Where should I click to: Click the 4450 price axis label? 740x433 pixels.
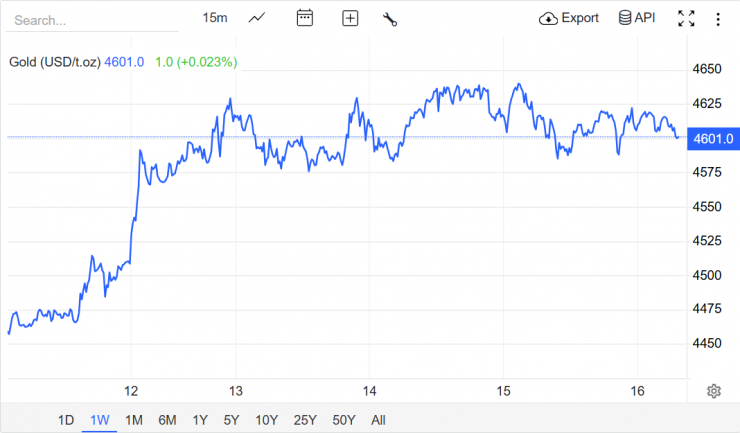coord(706,343)
